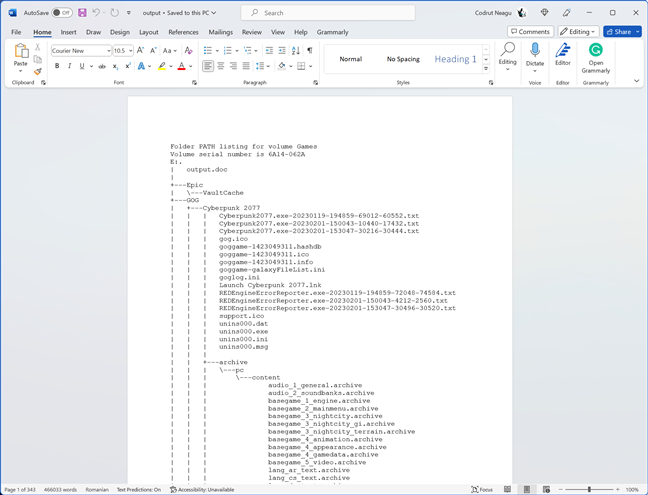This screenshot has width=648, height=495.
Task: Open Grammarly from the ribbon
Action: (596, 58)
